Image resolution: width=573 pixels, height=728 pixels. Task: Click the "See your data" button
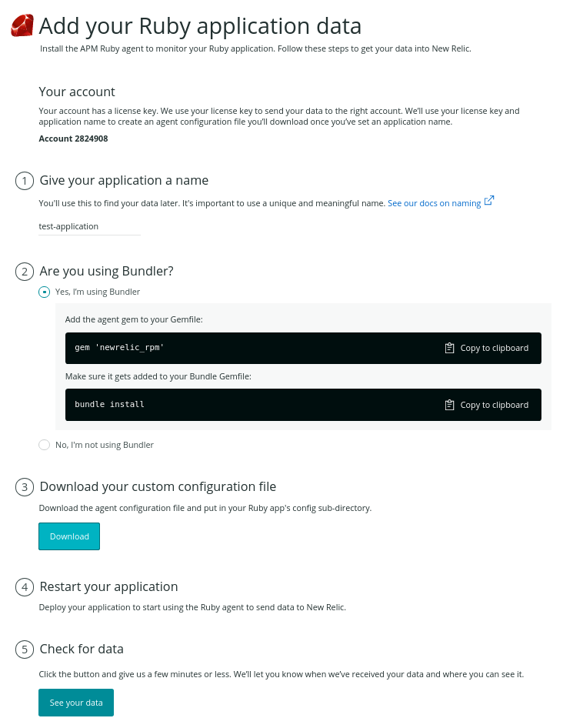click(x=76, y=703)
